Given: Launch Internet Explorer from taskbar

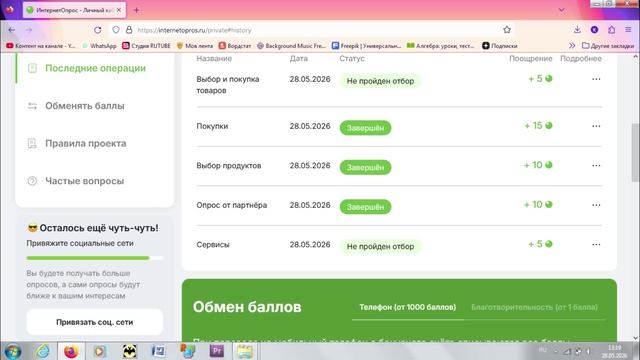Looking at the screenshot, I should (x=43, y=351).
